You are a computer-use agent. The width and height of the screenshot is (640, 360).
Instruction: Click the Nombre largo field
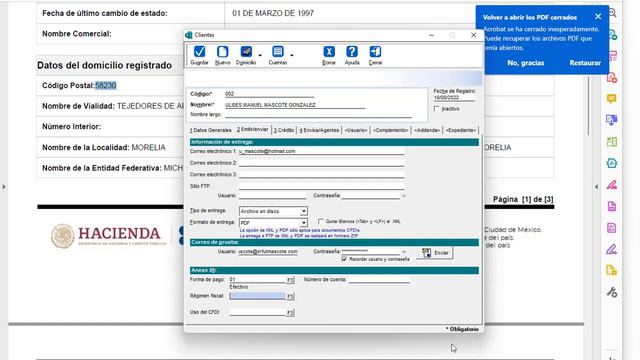pos(318,115)
